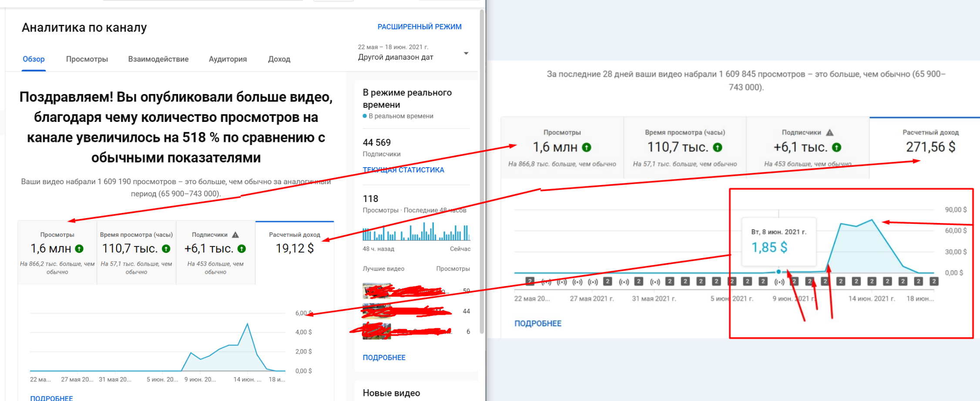Open РАСШИРЕННЫЙ РЕЖИМ advanced mode
This screenshot has height=401, width=980.
(x=419, y=27)
